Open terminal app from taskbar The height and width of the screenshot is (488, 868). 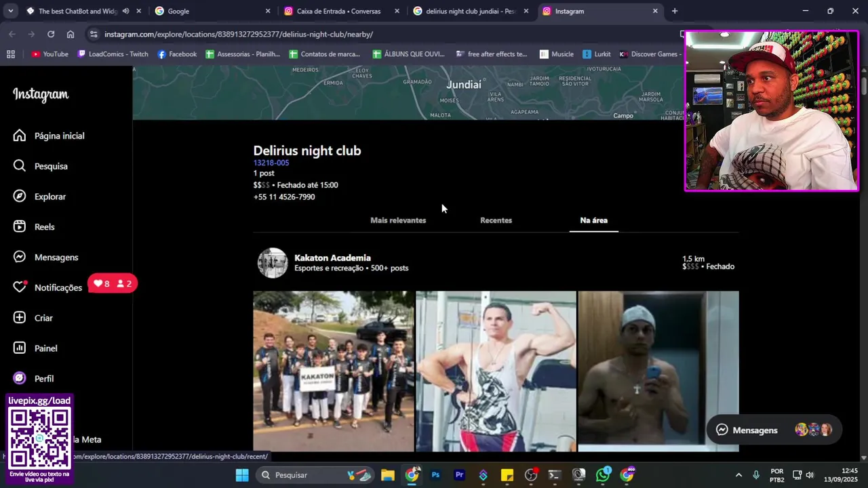(555, 475)
